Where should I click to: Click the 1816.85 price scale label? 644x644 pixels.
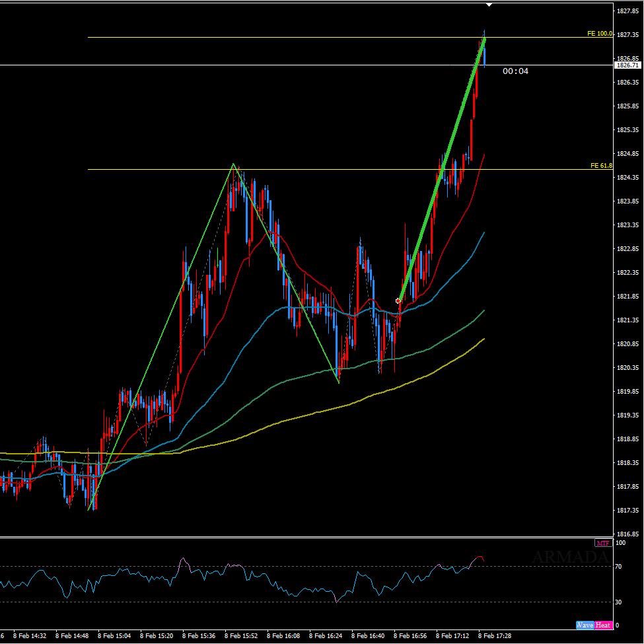coord(628,534)
